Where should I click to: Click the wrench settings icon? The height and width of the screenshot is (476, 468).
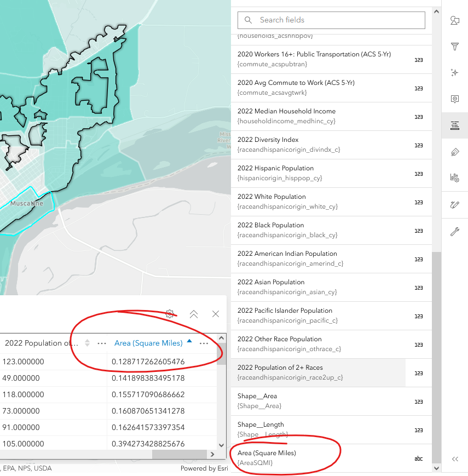click(455, 231)
